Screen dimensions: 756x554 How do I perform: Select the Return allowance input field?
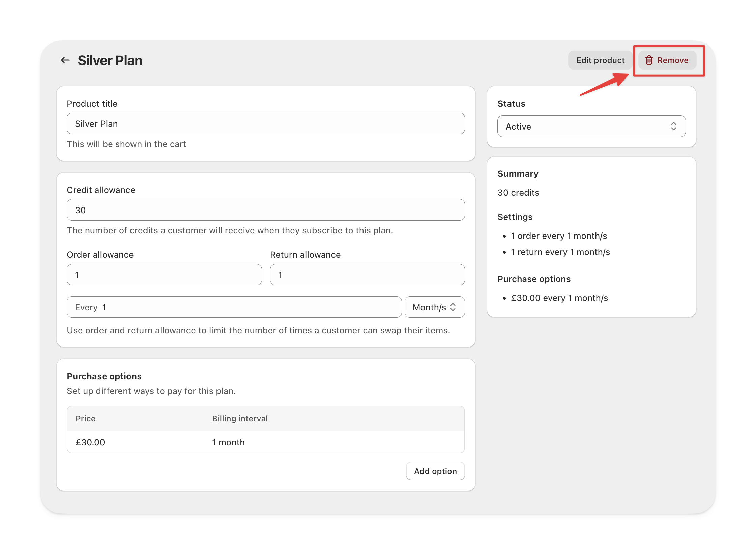[367, 275]
